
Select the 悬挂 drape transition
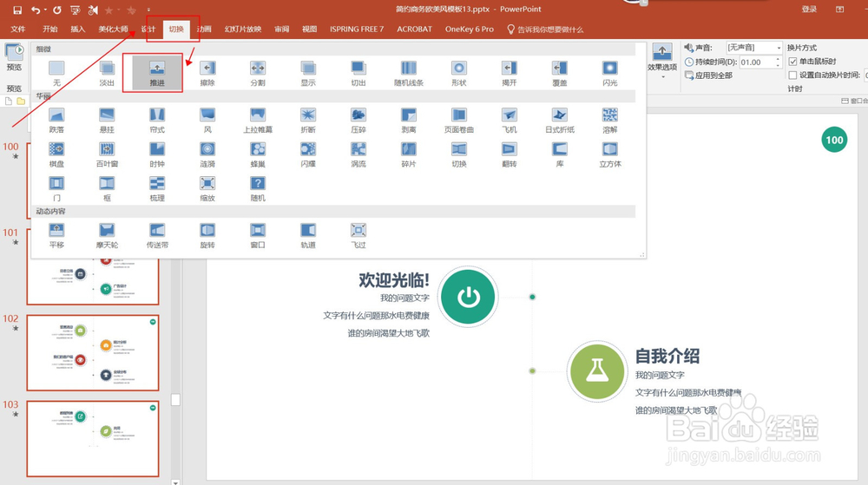point(107,120)
